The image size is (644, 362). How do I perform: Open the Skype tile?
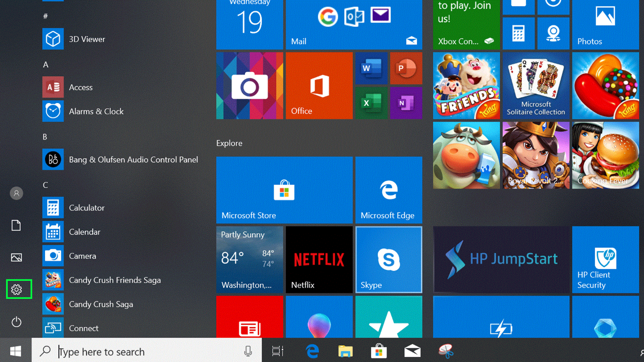click(389, 260)
